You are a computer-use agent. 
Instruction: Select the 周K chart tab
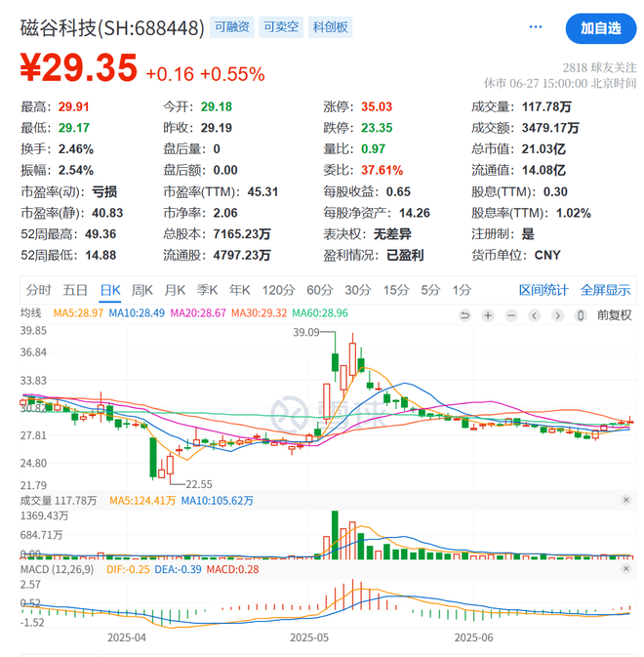141,290
